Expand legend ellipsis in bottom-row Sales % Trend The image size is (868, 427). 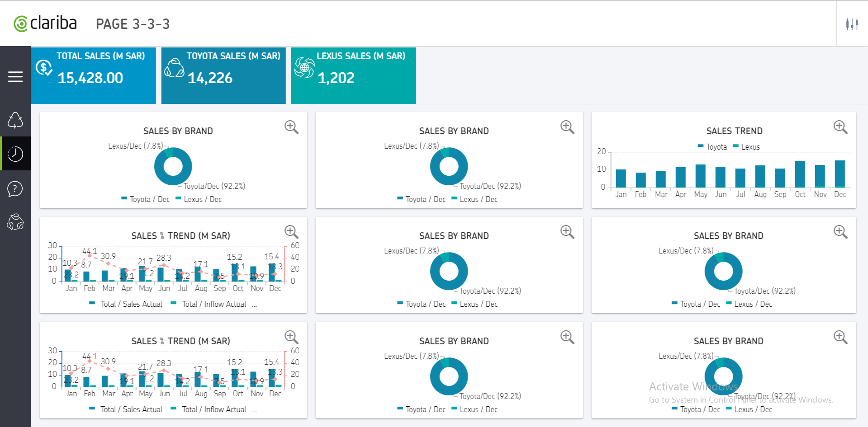[x=255, y=410]
